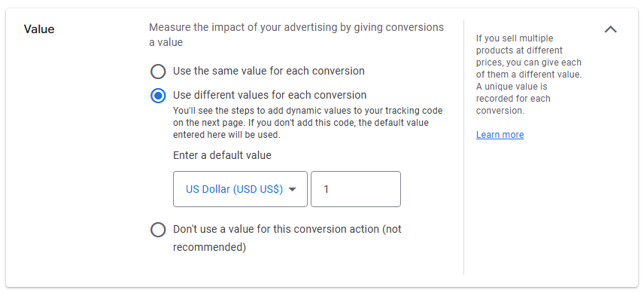Focus the default value input field
Viewport: 644px width, 293px height.
click(356, 189)
